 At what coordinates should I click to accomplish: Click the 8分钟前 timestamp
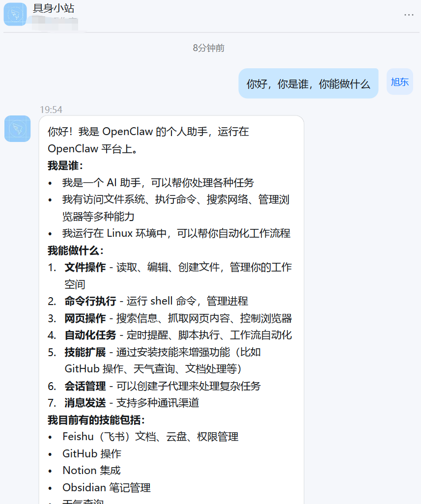(x=209, y=48)
